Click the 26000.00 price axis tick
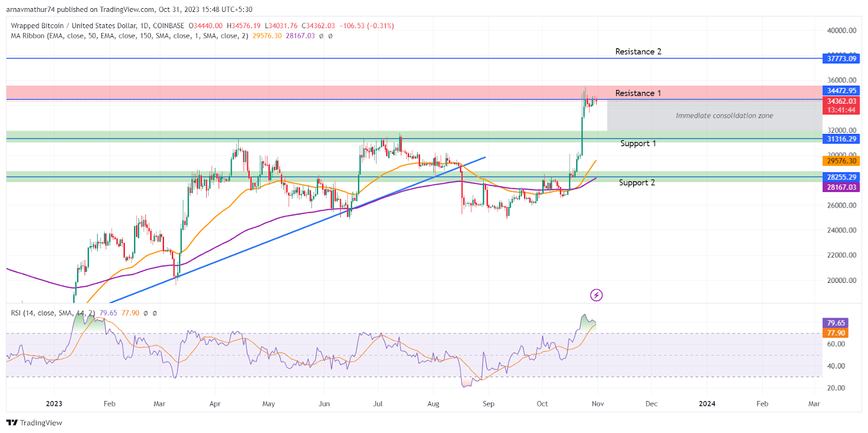Image resolution: width=868 pixels, height=433 pixels. click(x=841, y=205)
